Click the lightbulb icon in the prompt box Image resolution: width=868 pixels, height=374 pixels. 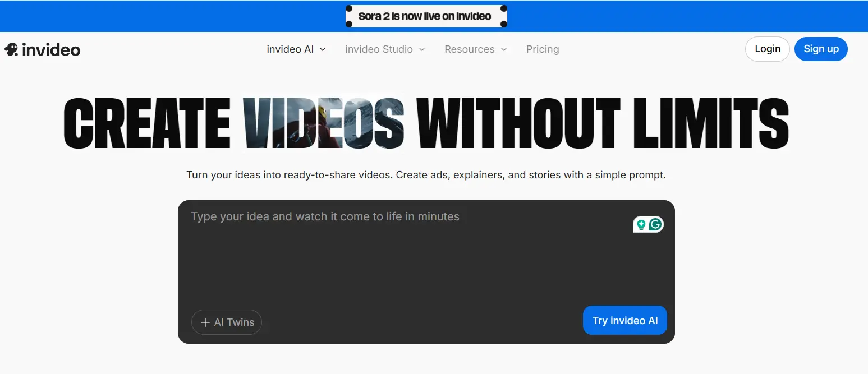click(x=641, y=225)
